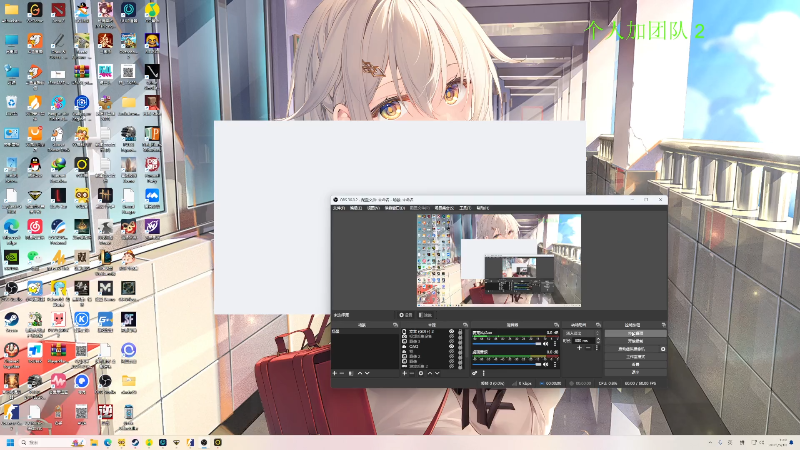This screenshot has height=450, width=800.
Task: Add a new source in Sources dock
Action: pos(404,373)
